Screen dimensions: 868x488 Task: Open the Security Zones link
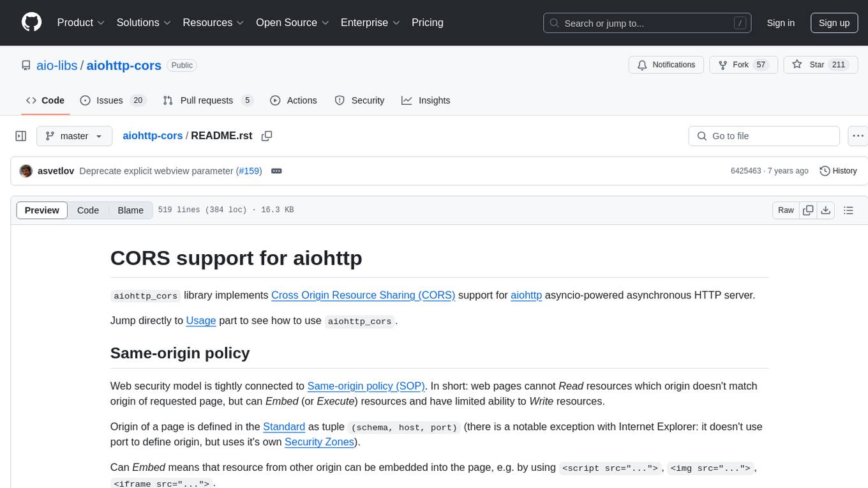click(319, 441)
